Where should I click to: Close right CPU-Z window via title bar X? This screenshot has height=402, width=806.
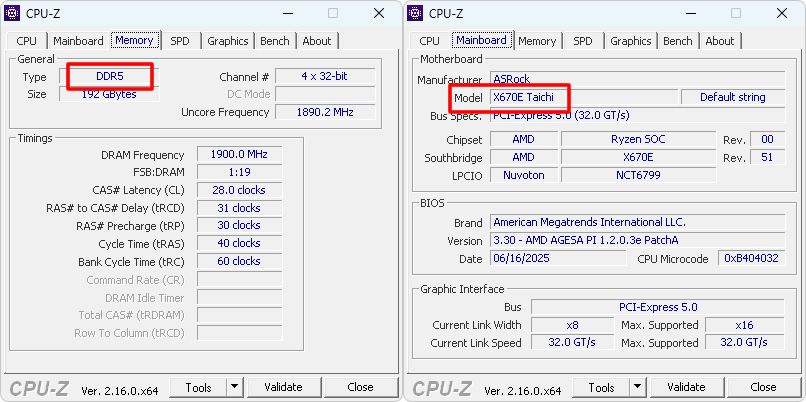782,14
